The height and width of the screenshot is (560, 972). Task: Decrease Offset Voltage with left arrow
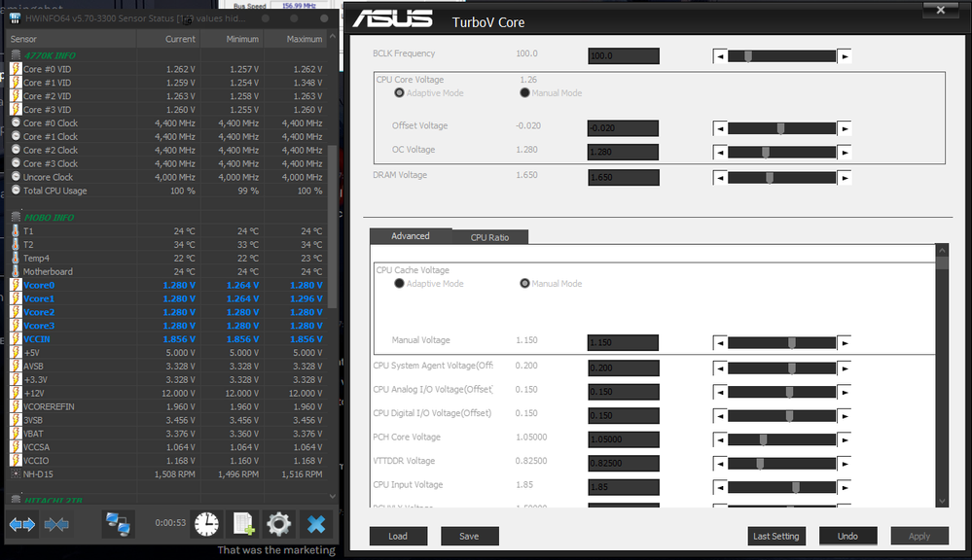(720, 129)
